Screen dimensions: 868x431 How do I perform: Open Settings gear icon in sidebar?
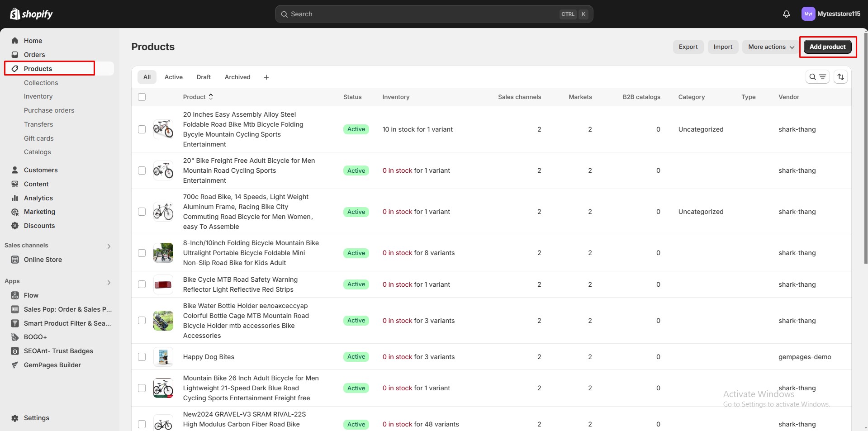click(15, 418)
